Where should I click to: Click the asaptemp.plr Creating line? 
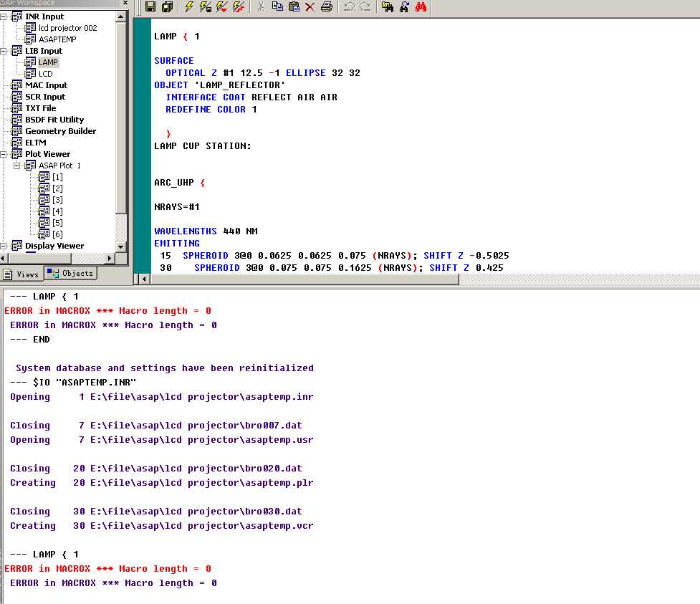162,483
